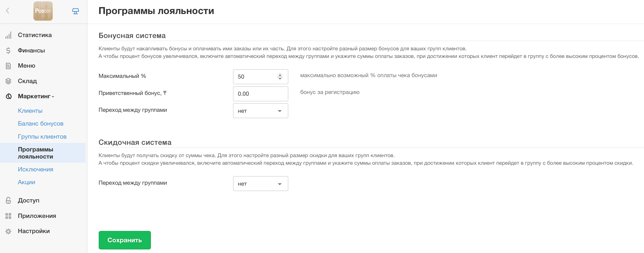The width and height of the screenshot is (644, 253).
Task: Click the Максимальный % stepper arrows
Action: tap(280, 77)
